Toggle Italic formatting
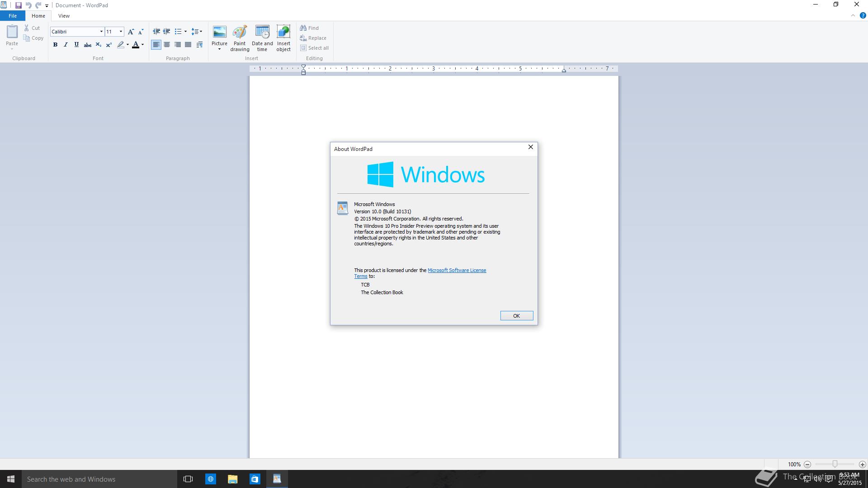The image size is (868, 488). (x=66, y=45)
